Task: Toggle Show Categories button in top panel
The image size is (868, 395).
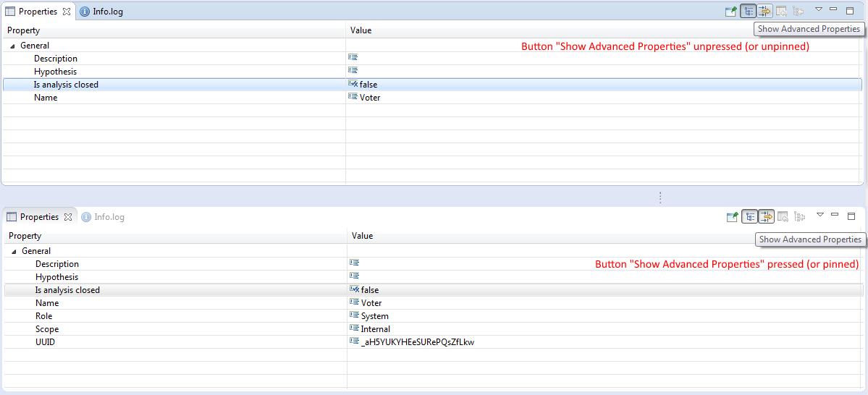Action: click(x=748, y=11)
